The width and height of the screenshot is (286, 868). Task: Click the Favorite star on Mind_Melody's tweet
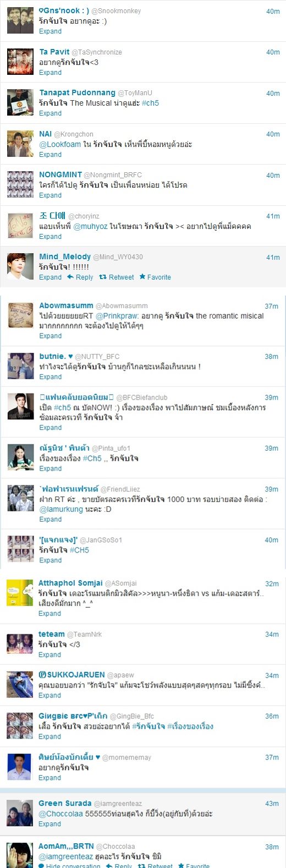pyautogui.click(x=142, y=277)
